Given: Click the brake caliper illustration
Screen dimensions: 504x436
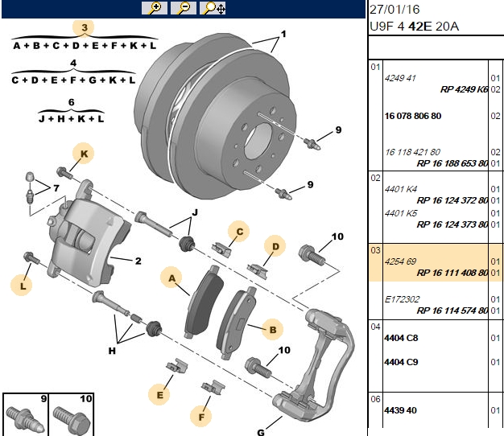Looking at the screenshot, I should tap(89, 232).
